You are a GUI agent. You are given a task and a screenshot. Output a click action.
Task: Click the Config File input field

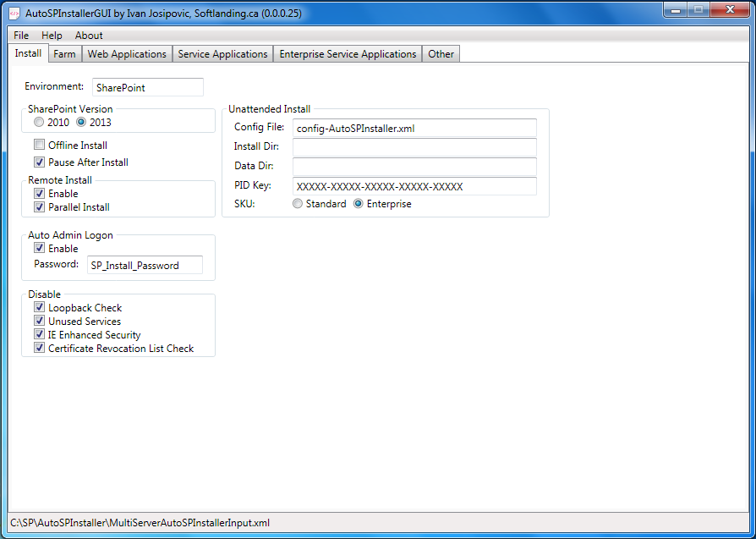(x=414, y=128)
